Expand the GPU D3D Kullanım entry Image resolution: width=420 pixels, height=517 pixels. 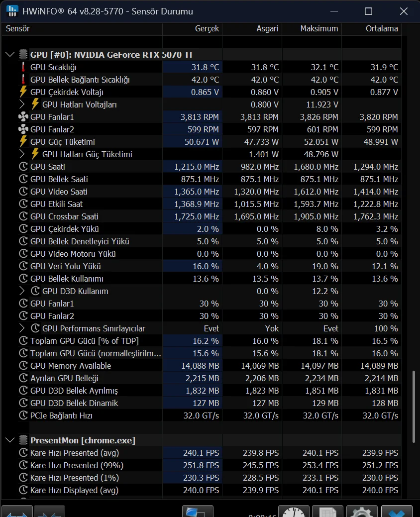pyautogui.click(x=22, y=291)
